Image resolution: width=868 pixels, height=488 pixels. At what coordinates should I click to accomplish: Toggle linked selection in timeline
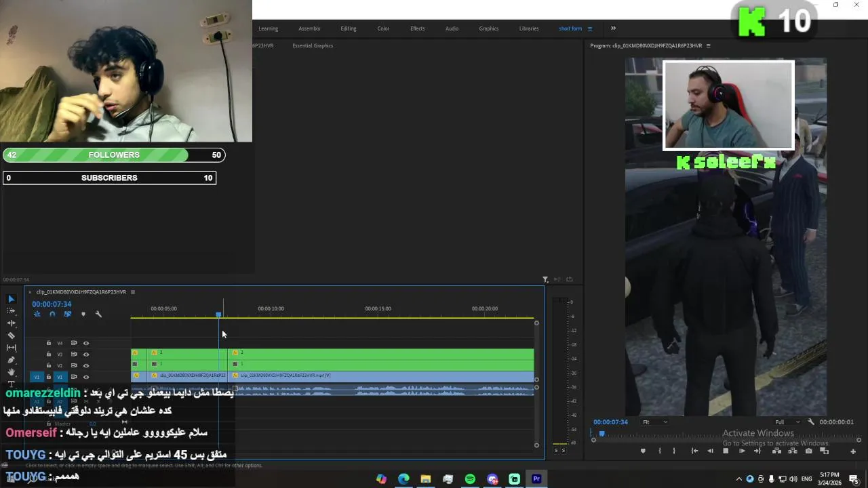pyautogui.click(x=68, y=314)
